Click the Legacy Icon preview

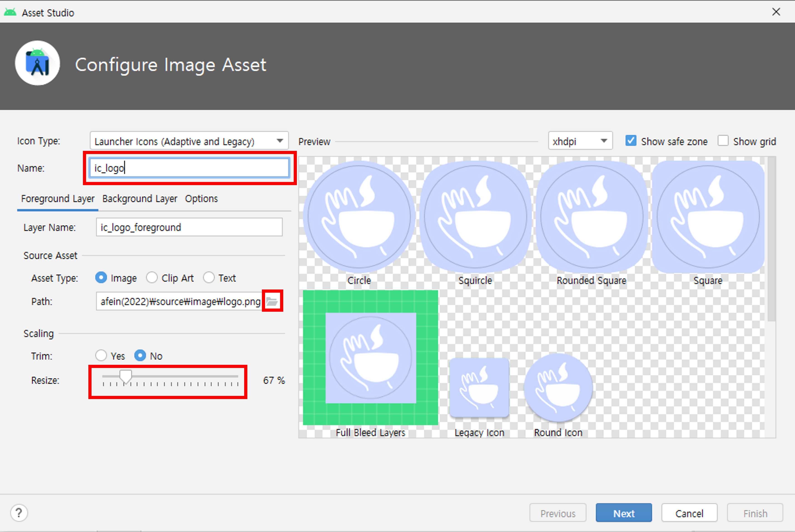point(479,387)
